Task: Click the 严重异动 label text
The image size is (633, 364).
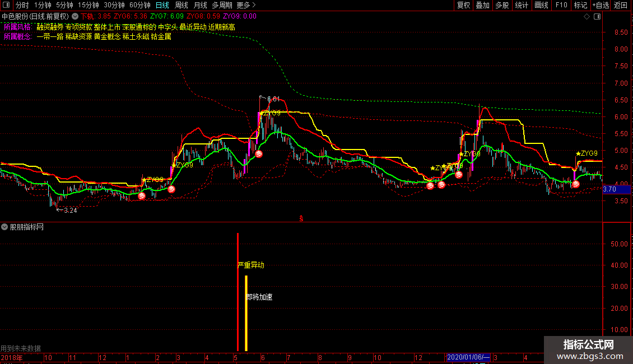Action: 251,265
